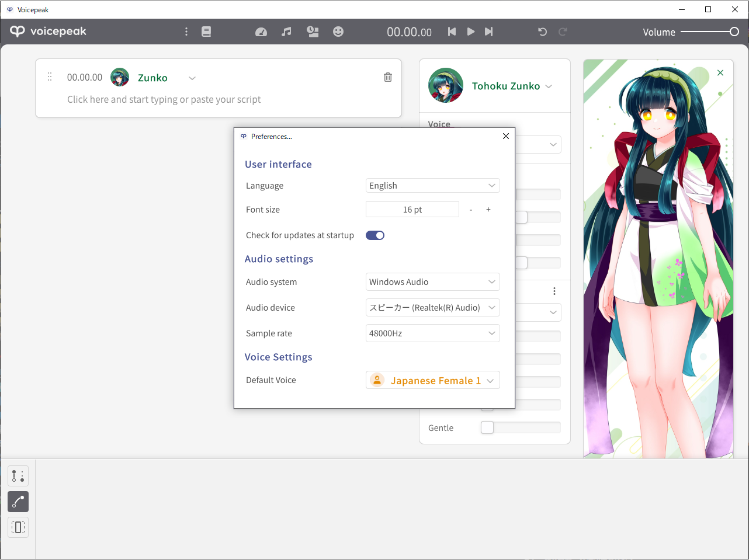This screenshot has width=749, height=560.
Task: Click the Tohoku Zunko avatar image
Action: pos(446,85)
